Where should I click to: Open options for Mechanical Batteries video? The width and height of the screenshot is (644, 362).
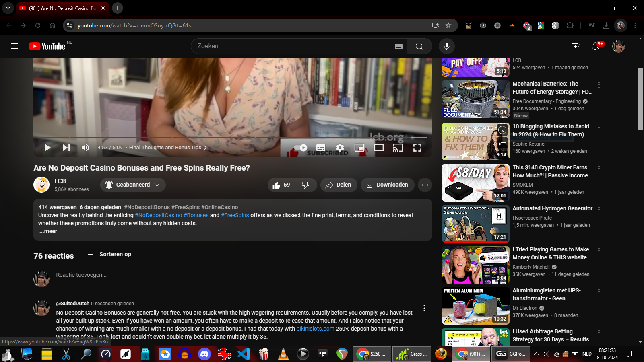point(599,85)
